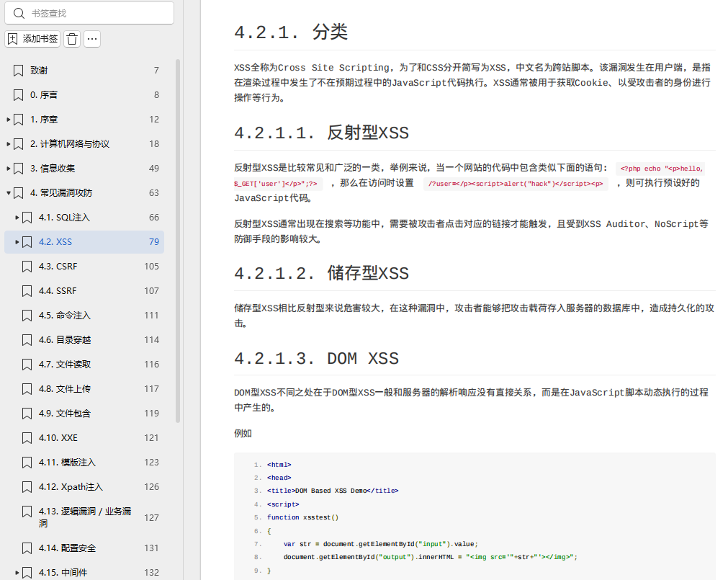
Task: Jump to 4.1. SQL注入 section
Action: coord(65,218)
